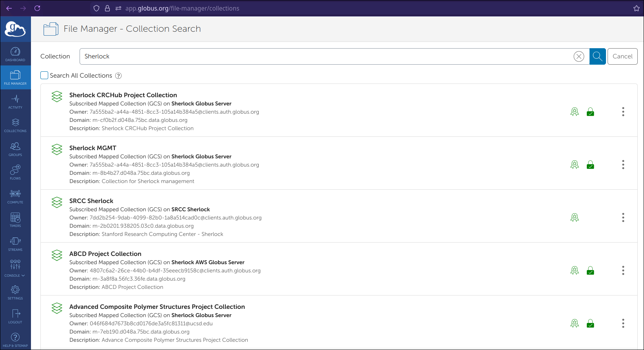Click the File Manager folder icon in the header
This screenshot has width=644, height=350.
[51, 29]
